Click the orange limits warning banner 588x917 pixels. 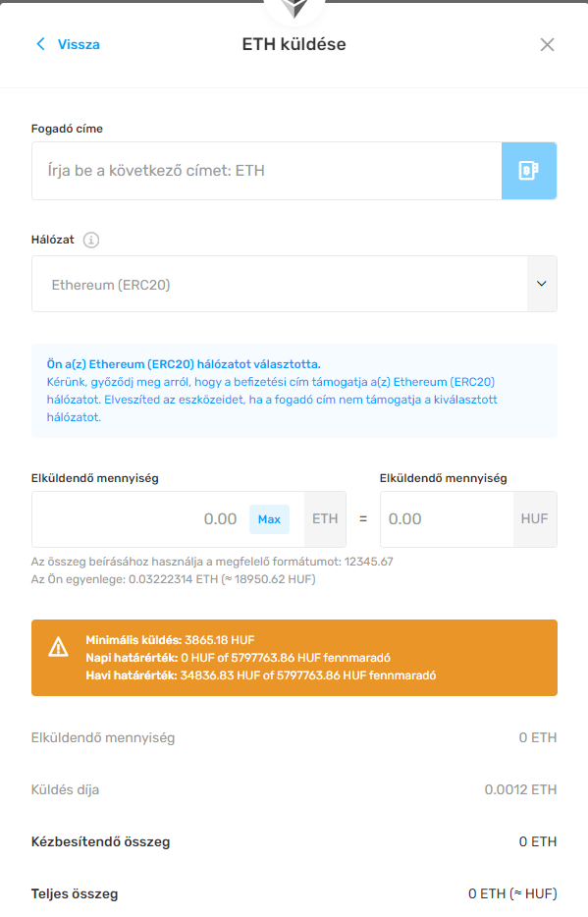[294, 658]
